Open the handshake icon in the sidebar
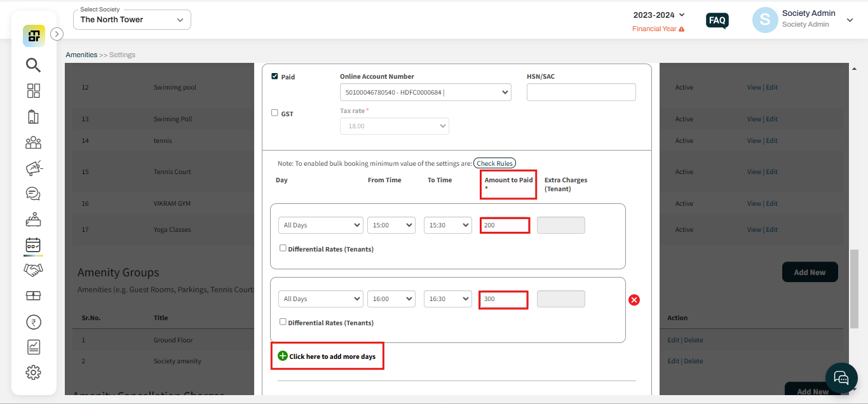Screen dimensions: 868x404 (x=34, y=270)
